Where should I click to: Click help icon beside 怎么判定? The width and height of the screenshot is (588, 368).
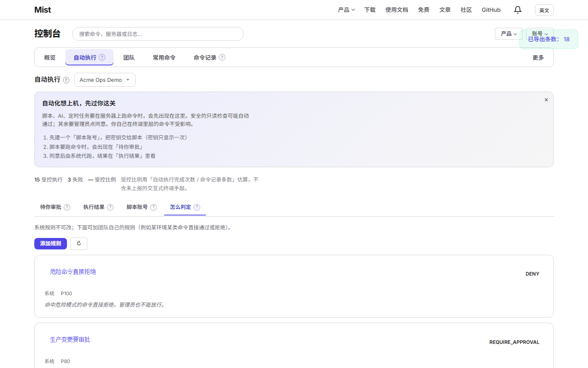(x=197, y=207)
